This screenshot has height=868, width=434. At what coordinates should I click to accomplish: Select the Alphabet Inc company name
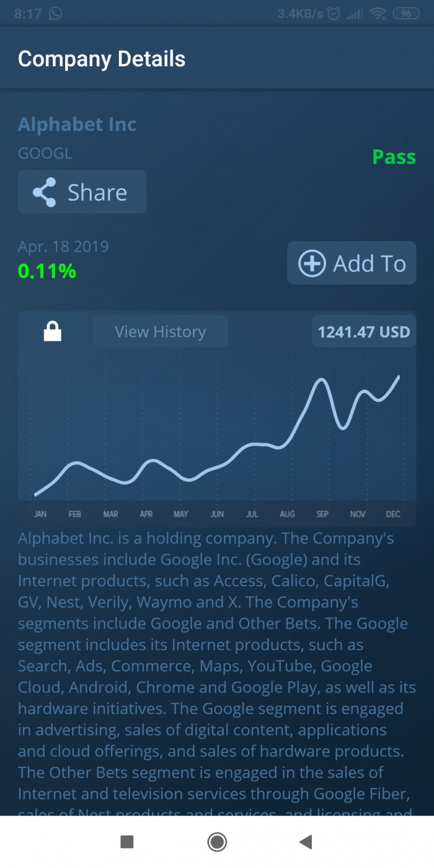(x=77, y=125)
